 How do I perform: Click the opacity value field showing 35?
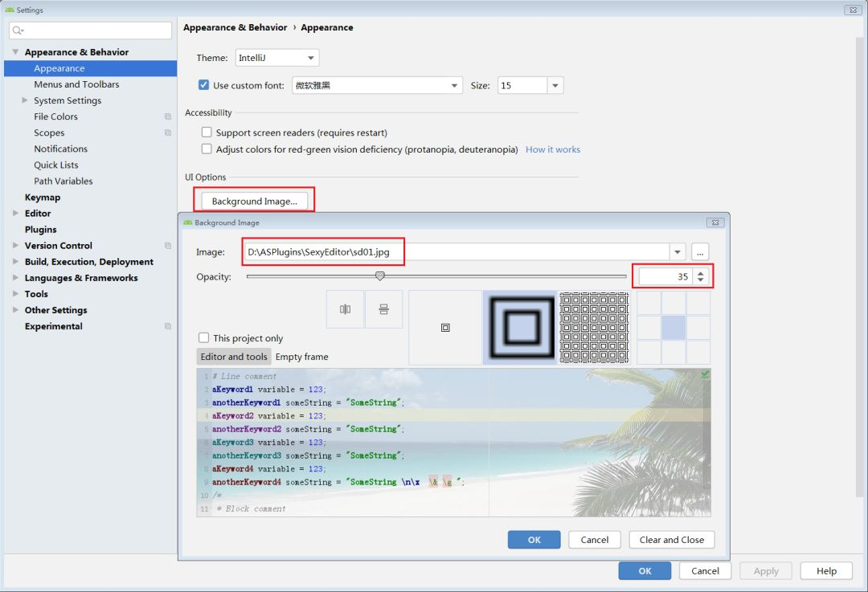pyautogui.click(x=666, y=276)
